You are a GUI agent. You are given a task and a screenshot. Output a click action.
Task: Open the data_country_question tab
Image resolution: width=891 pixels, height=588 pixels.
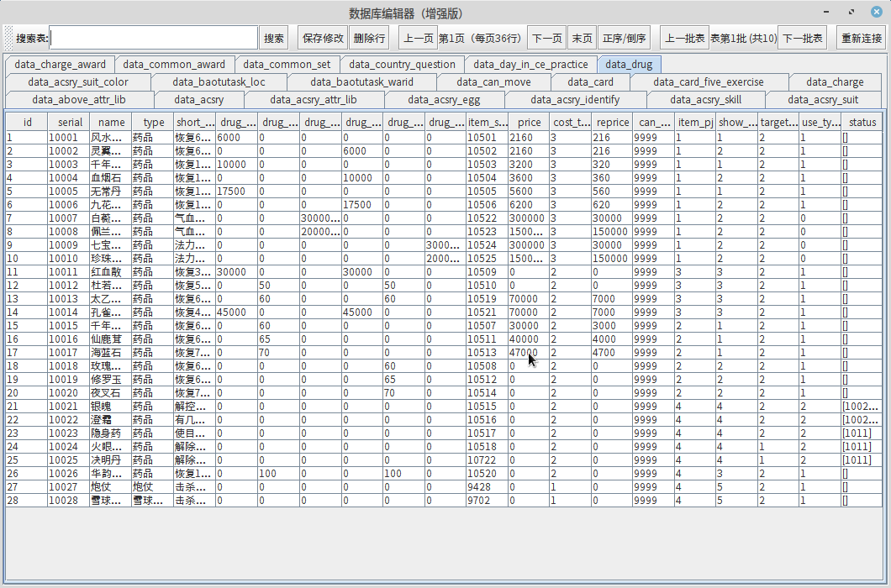click(x=403, y=64)
